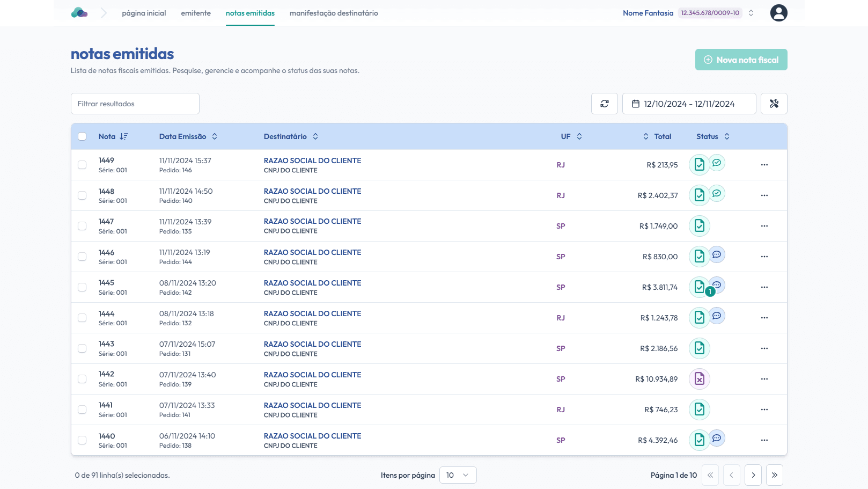The image size is (868, 489).
Task: Switch to manifestação destinatário tab
Action: (x=334, y=13)
